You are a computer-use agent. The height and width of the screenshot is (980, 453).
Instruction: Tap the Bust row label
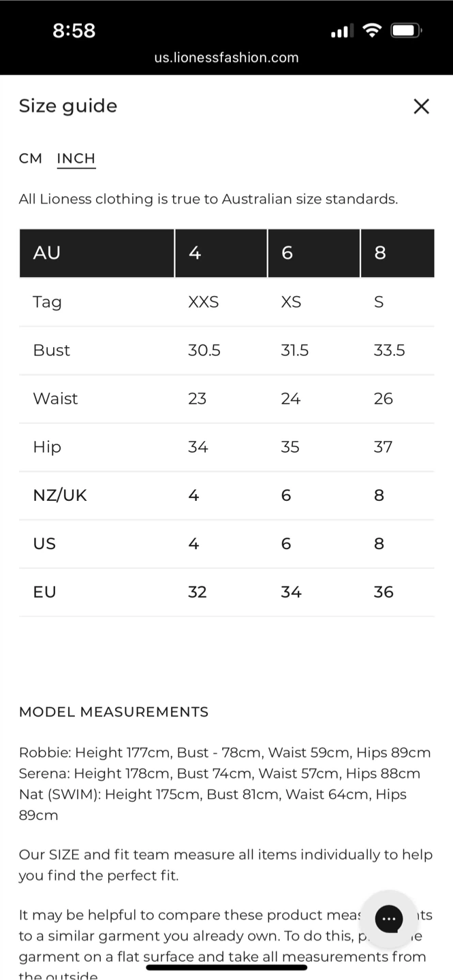pos(52,350)
